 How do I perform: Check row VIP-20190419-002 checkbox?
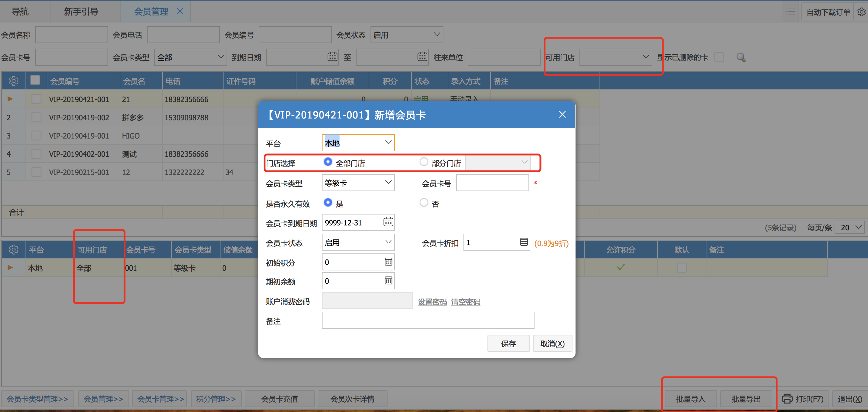36,117
